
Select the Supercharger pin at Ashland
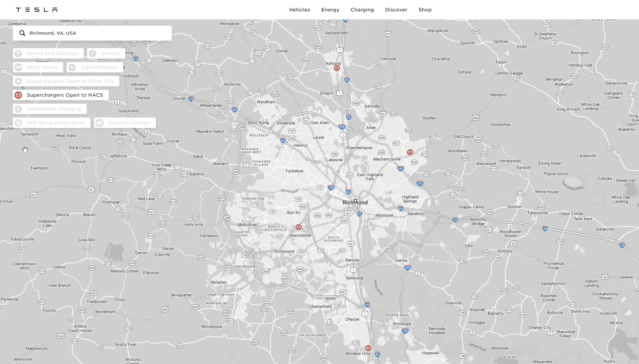pos(337,68)
